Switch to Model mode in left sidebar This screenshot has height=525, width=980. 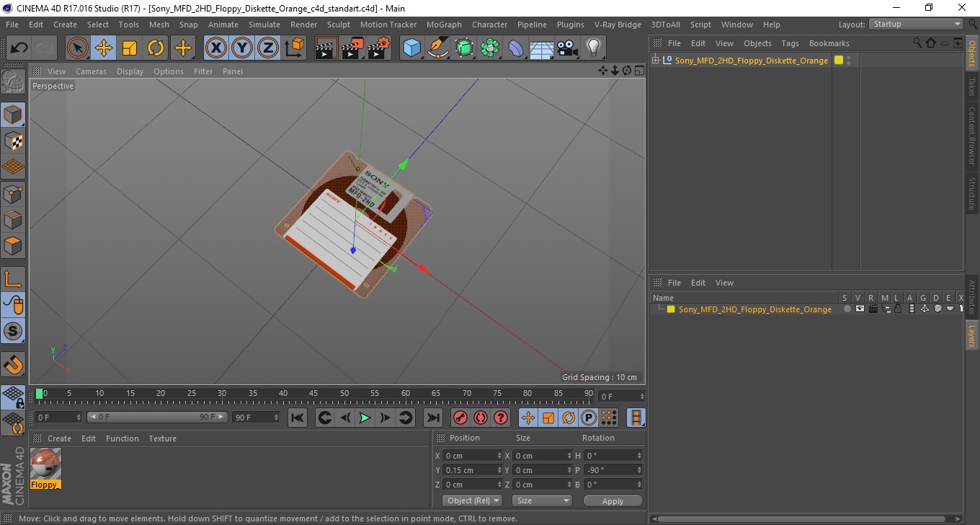tap(13, 115)
